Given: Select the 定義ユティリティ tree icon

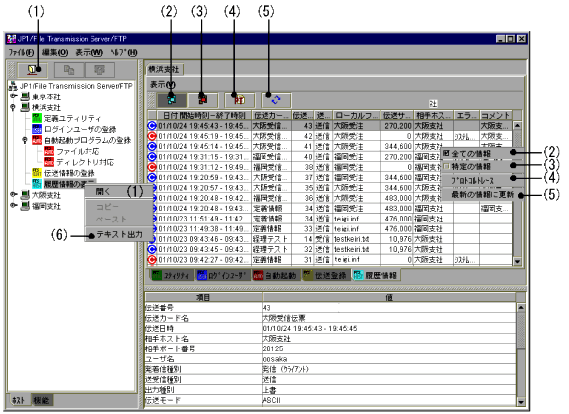Looking at the screenshot, I should pos(37,118).
